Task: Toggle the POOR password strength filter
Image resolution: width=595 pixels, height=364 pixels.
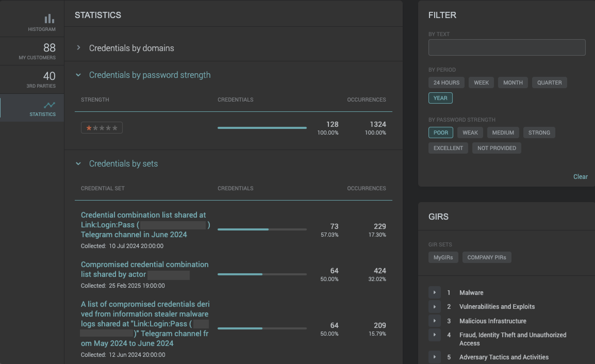Action: 441,133
